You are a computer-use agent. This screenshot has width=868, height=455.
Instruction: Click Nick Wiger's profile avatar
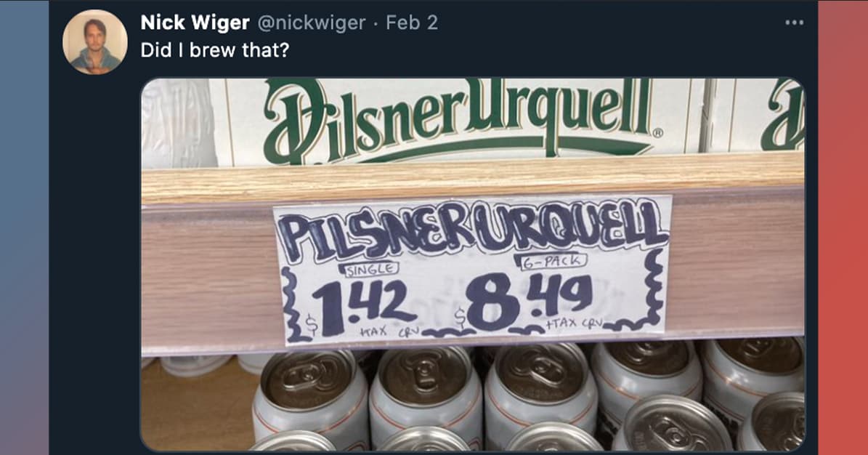pyautogui.click(x=94, y=42)
